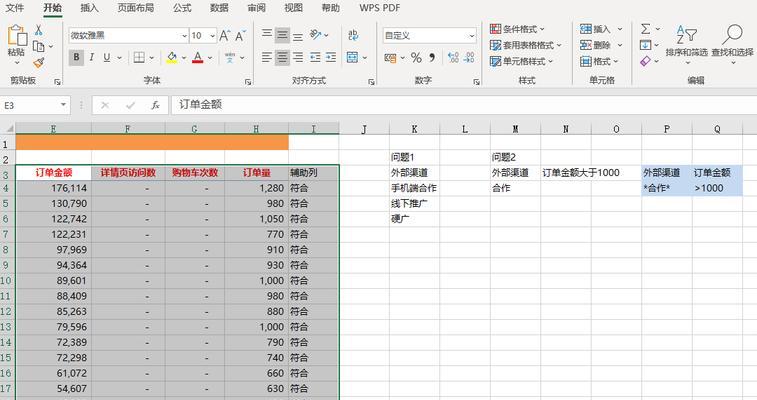Click the Cut scissors icon

click(40, 29)
